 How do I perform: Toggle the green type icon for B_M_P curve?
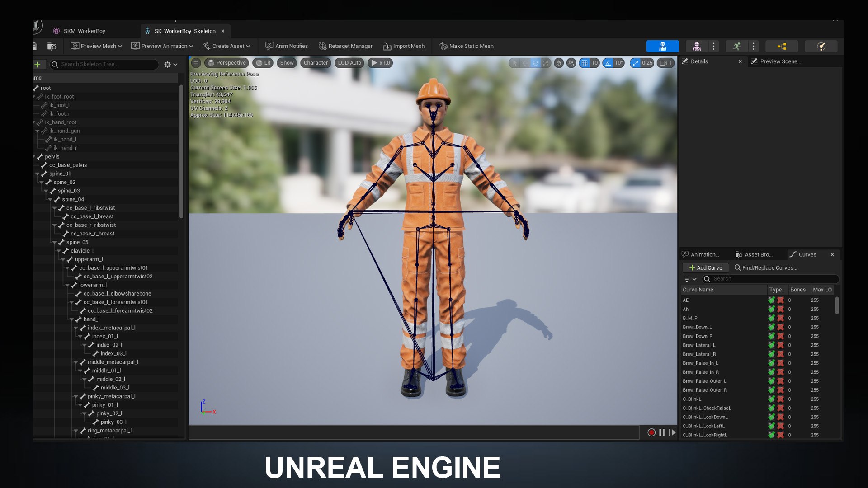pyautogui.click(x=771, y=318)
